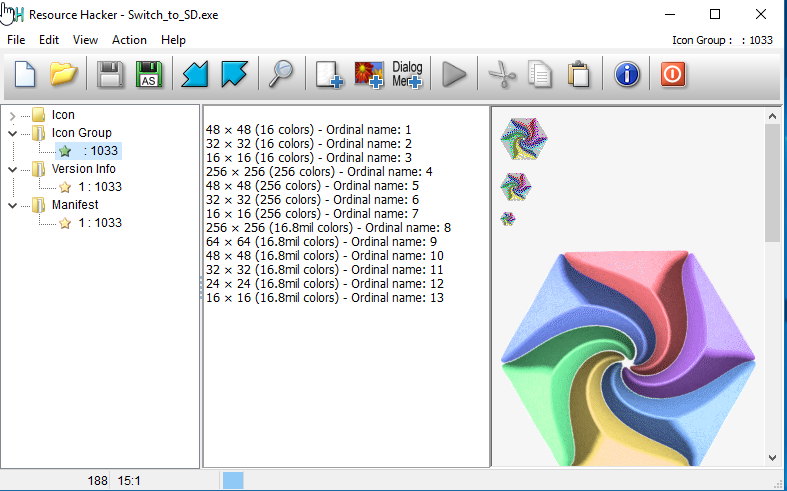Click the blue Info icon

click(x=627, y=74)
